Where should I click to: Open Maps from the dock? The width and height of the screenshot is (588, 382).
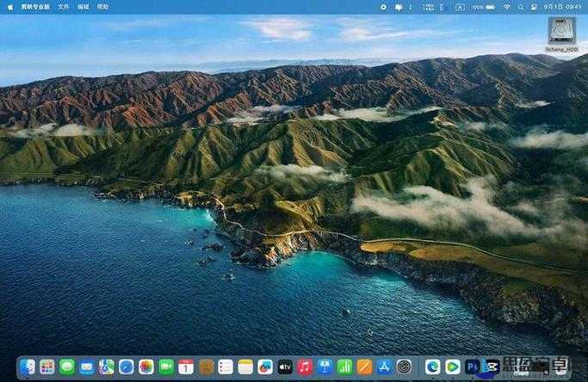tap(107, 367)
